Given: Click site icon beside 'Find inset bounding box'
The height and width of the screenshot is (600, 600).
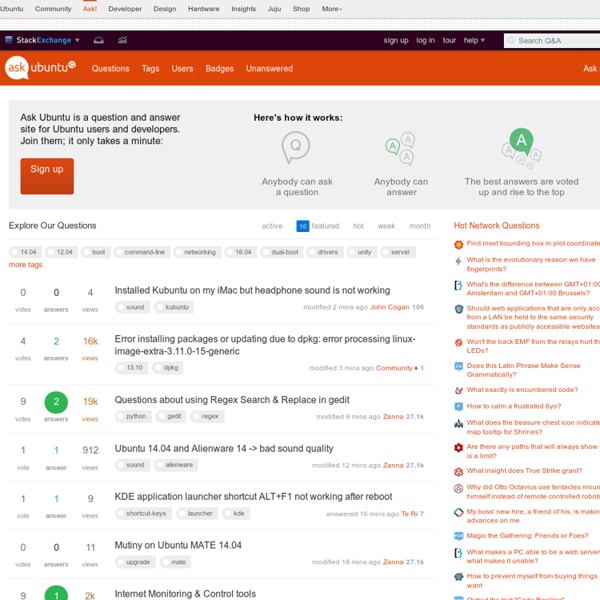Looking at the screenshot, I should point(458,244).
